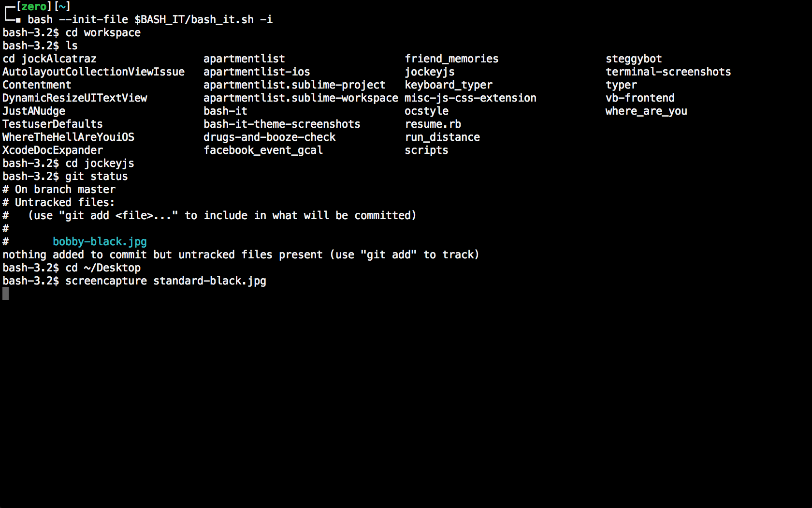Screen dimensions: 812x508
Task: Select the misc-js-css-extension directory name
Action: coord(470,98)
